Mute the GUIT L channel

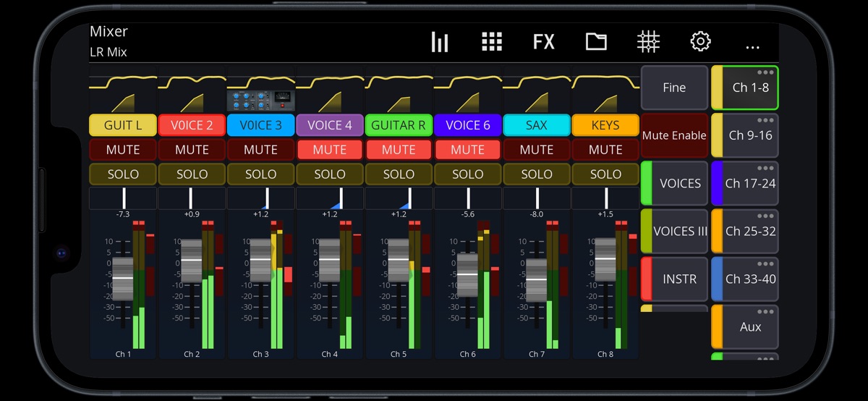coord(123,150)
